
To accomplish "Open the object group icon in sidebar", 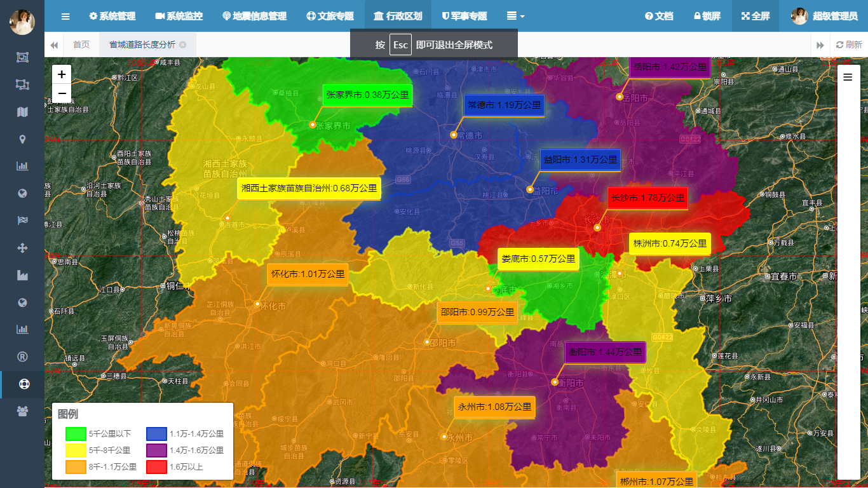I will click(x=22, y=57).
